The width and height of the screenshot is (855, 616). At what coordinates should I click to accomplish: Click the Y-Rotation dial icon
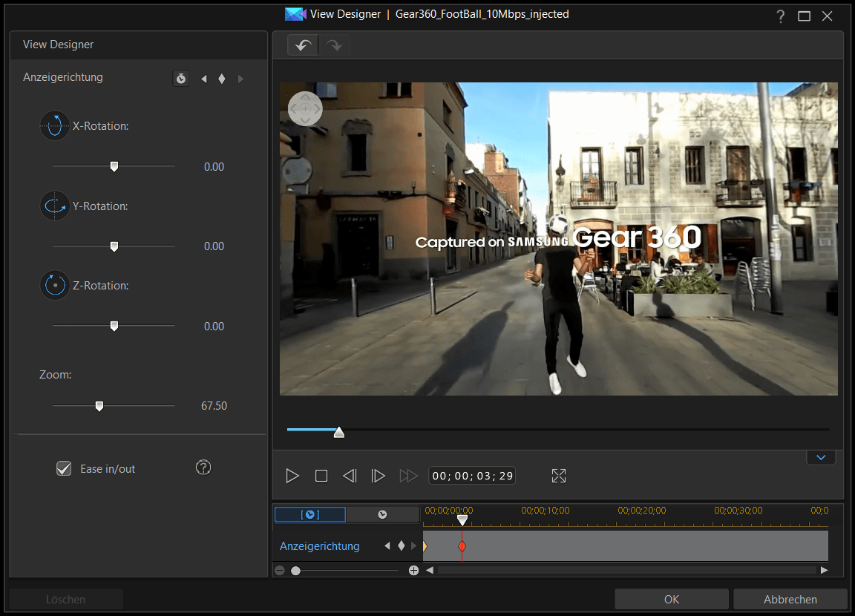click(55, 206)
